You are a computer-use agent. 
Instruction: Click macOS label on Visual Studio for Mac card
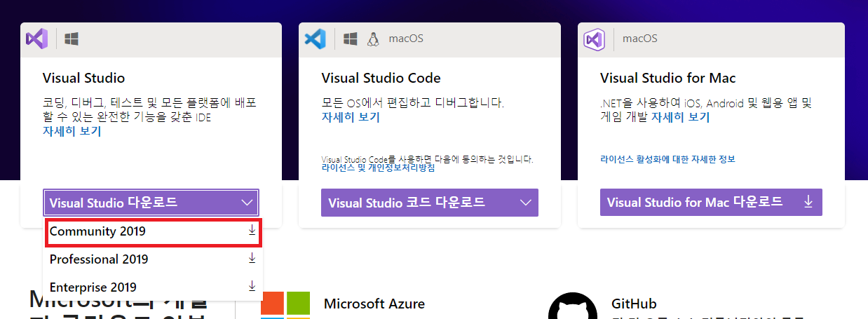coord(640,39)
